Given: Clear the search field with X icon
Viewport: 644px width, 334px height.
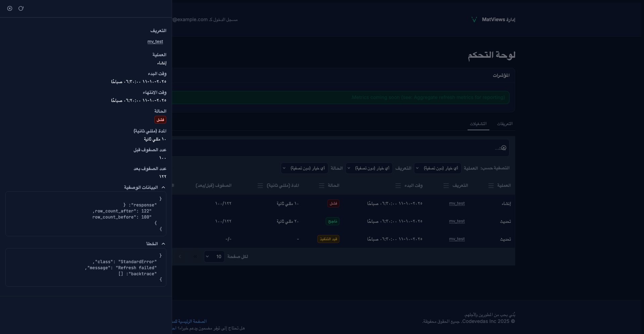Looking at the screenshot, I should point(503,148).
